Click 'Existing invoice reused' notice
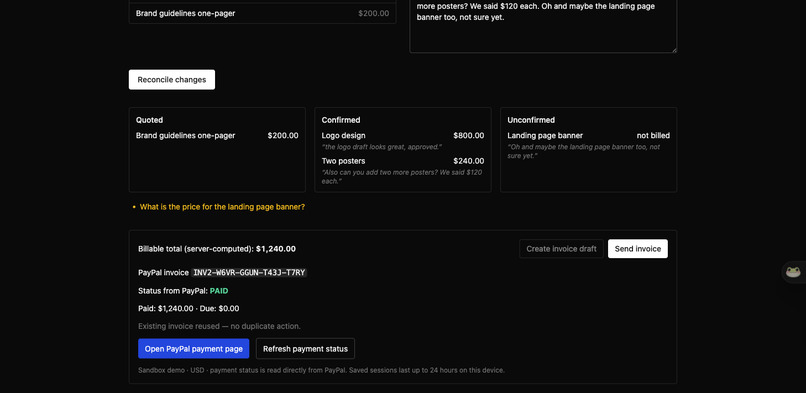The height and width of the screenshot is (393, 806). pyautogui.click(x=219, y=326)
